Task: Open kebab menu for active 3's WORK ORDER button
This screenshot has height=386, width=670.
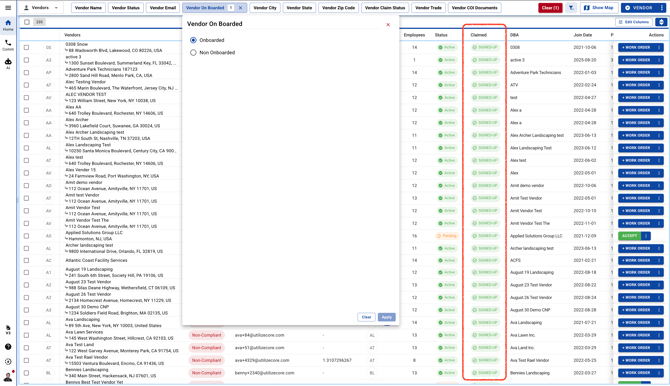Action: point(659,60)
